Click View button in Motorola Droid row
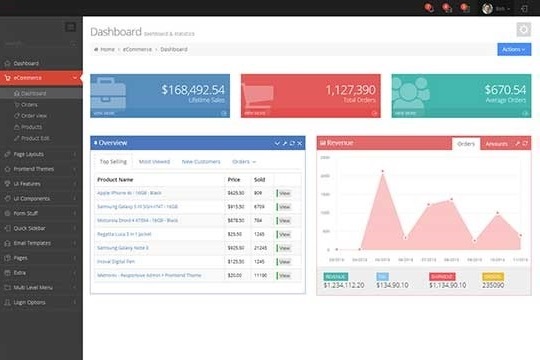Image resolution: width=540 pixels, height=360 pixels. coord(284,221)
